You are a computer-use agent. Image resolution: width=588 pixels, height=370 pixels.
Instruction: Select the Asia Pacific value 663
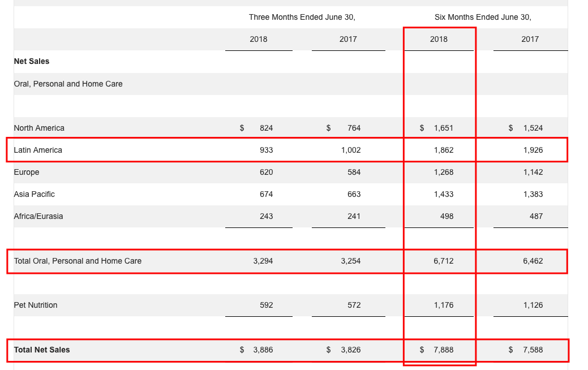354,194
